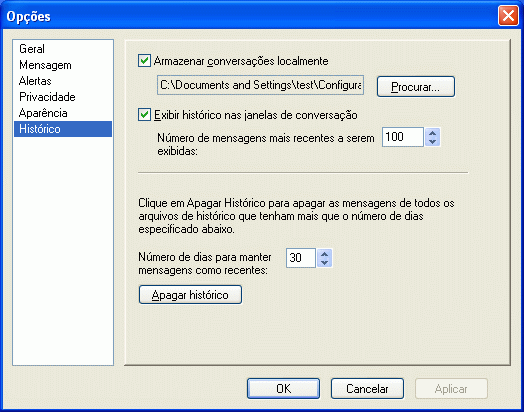This screenshot has height=412, width=524.
Task: Confirm with the OK button
Action: [x=283, y=389]
